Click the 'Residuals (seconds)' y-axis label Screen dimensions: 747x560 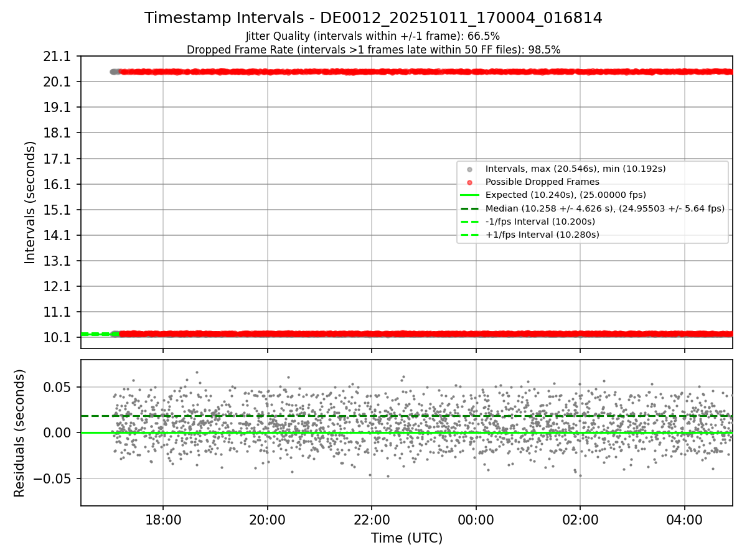click(x=19, y=433)
